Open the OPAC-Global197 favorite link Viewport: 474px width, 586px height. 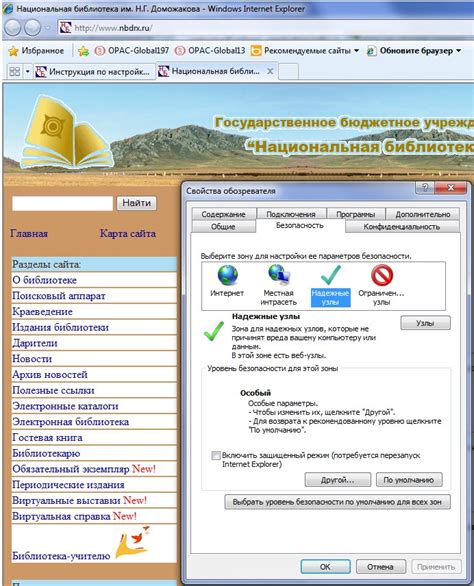132,51
